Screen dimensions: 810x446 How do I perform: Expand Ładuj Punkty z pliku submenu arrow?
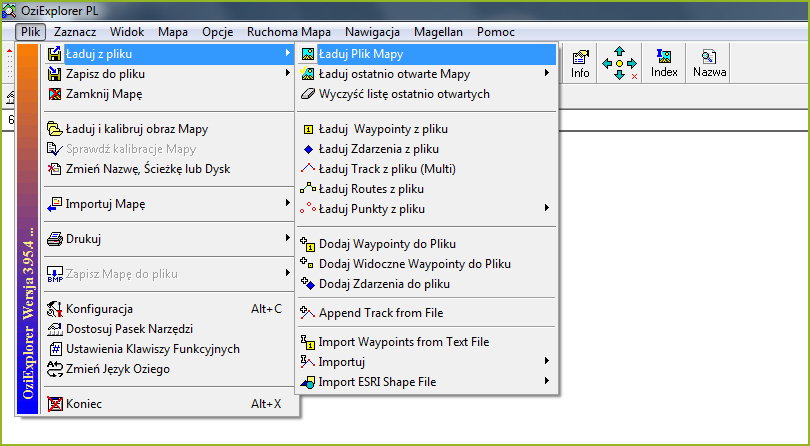[547, 208]
